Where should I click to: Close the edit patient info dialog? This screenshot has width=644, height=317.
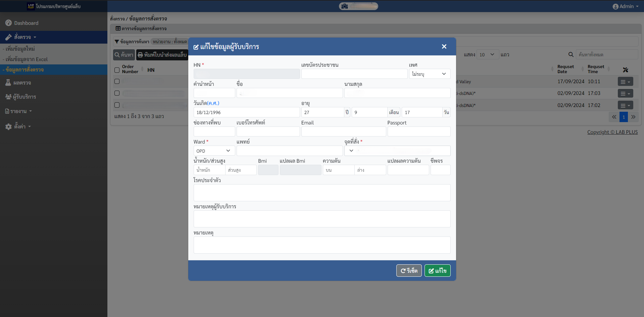click(444, 47)
